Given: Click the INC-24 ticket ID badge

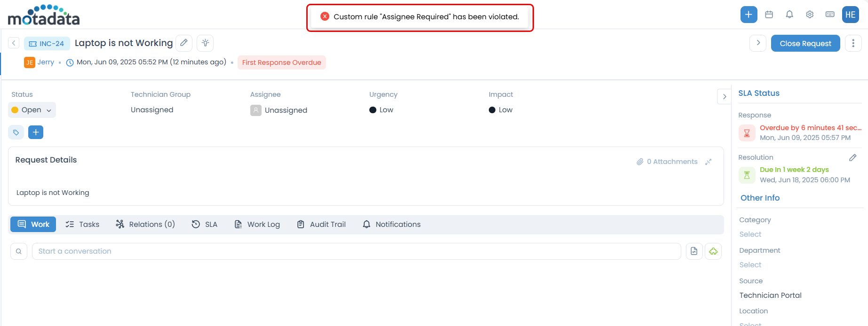Looking at the screenshot, I should click(x=47, y=43).
